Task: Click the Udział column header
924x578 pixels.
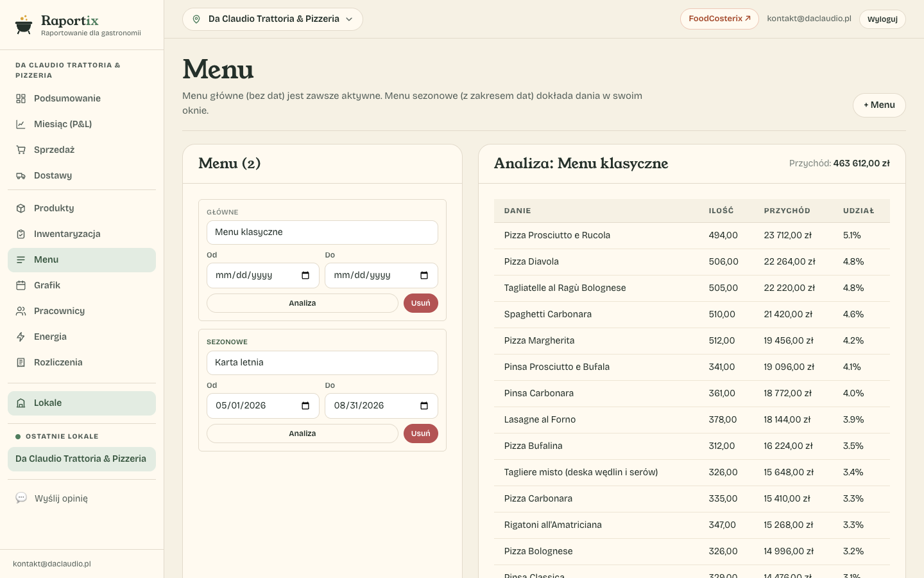Action: point(859,211)
